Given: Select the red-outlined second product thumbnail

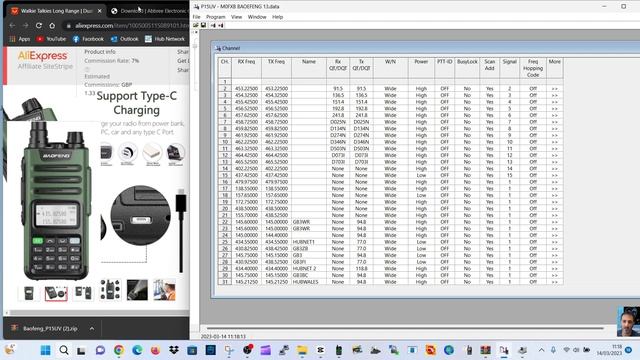Looking at the screenshot, I should pyautogui.click(x=56, y=293).
